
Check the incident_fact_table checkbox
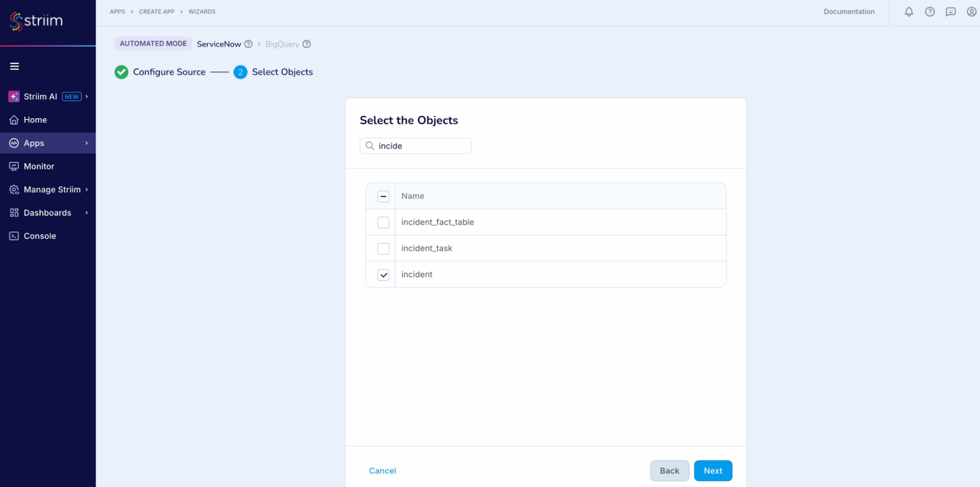pos(383,222)
